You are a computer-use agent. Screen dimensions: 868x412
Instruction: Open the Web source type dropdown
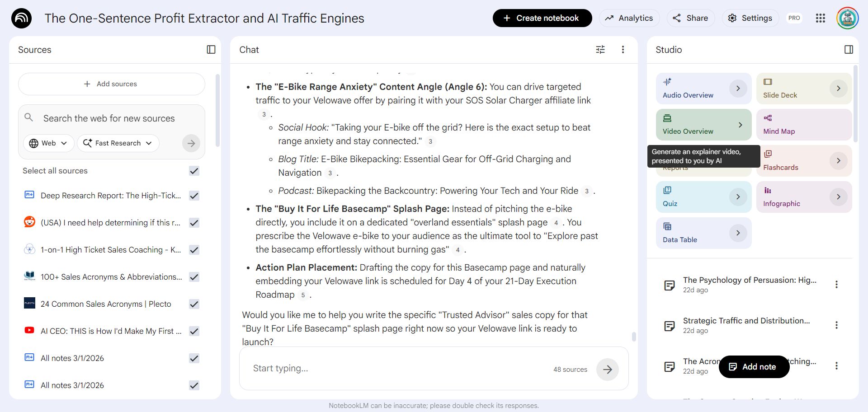(48, 143)
